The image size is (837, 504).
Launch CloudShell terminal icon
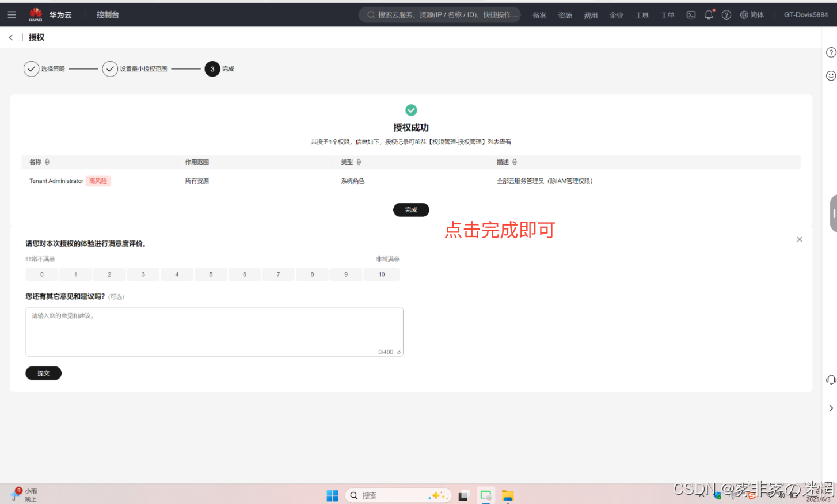tap(691, 15)
